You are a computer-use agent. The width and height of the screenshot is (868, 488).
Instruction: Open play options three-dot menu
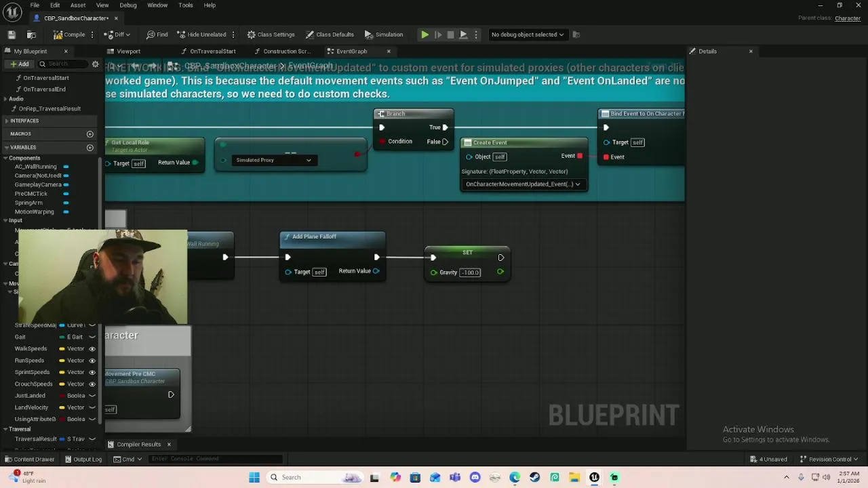pos(476,35)
